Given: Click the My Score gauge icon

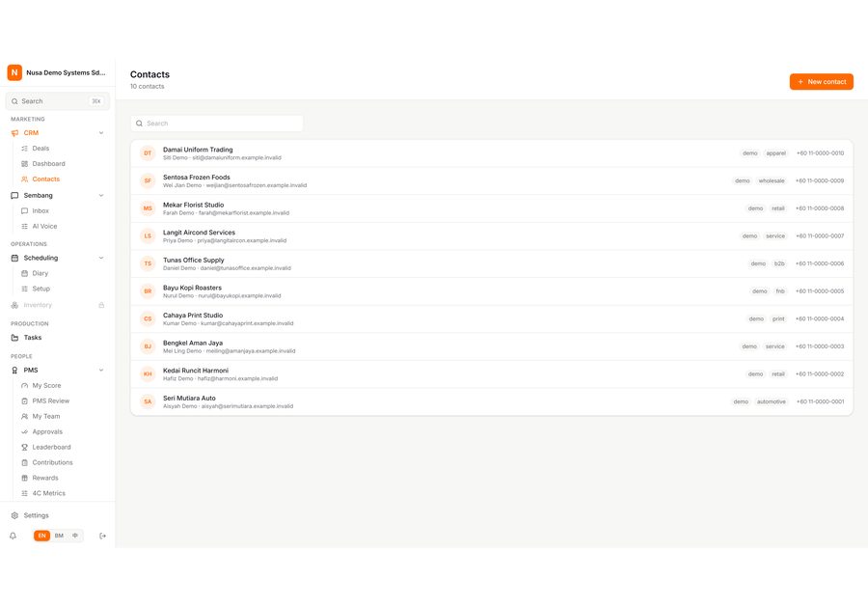Looking at the screenshot, I should click(24, 386).
